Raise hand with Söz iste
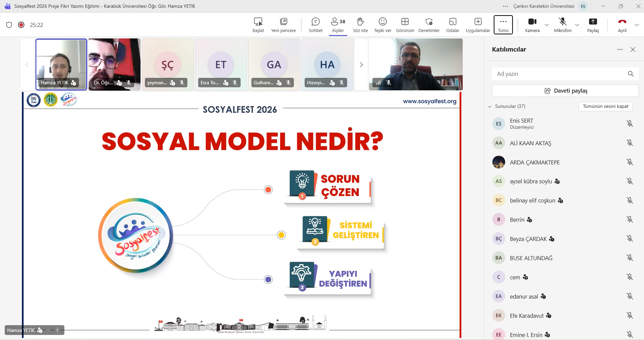644x340 pixels. tap(360, 25)
